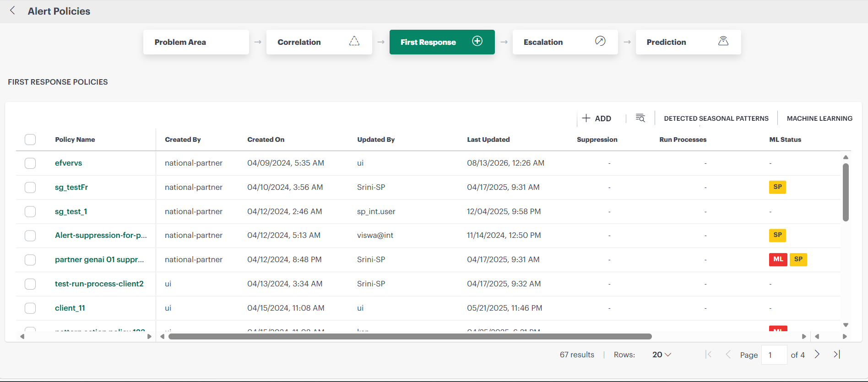Sort by Created On column header
Viewport: 868px width, 382px height.
click(266, 140)
